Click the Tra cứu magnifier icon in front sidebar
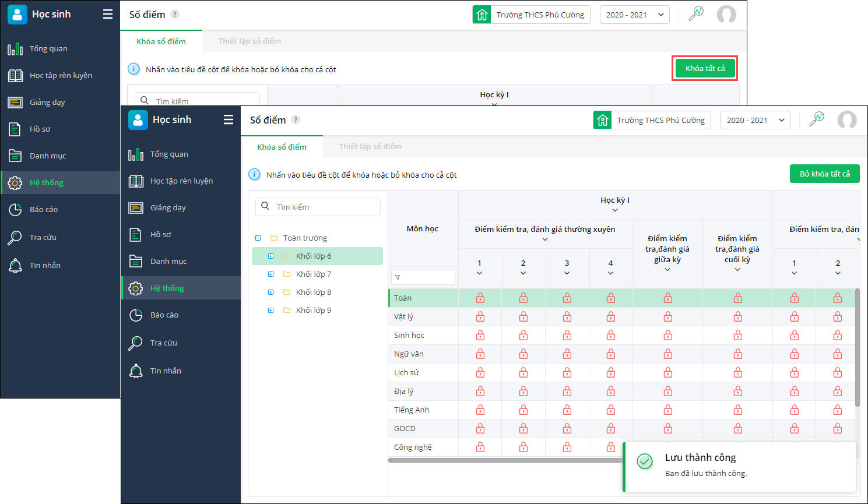The height and width of the screenshot is (504, 868). click(x=136, y=343)
